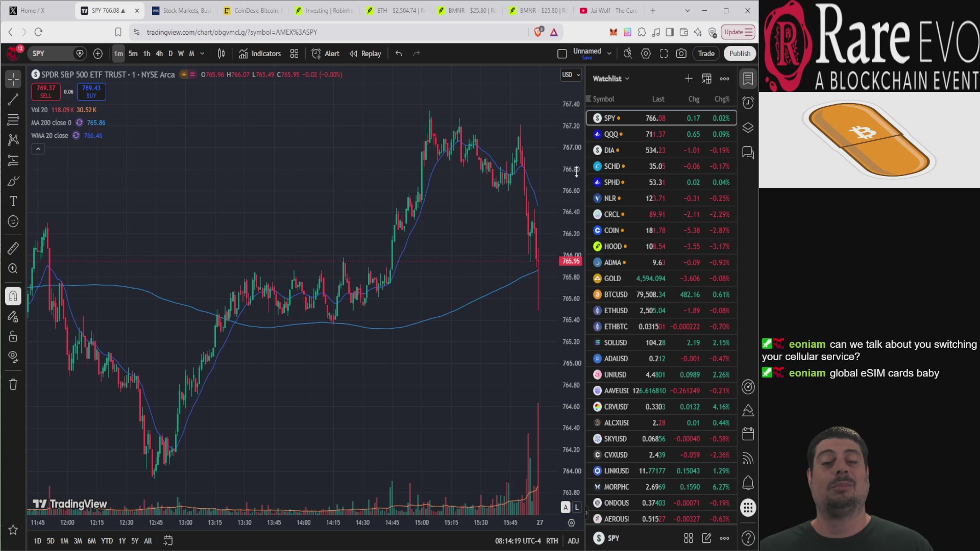Open Indicators menu
Viewport: 980px width, 551px height.
260,54
